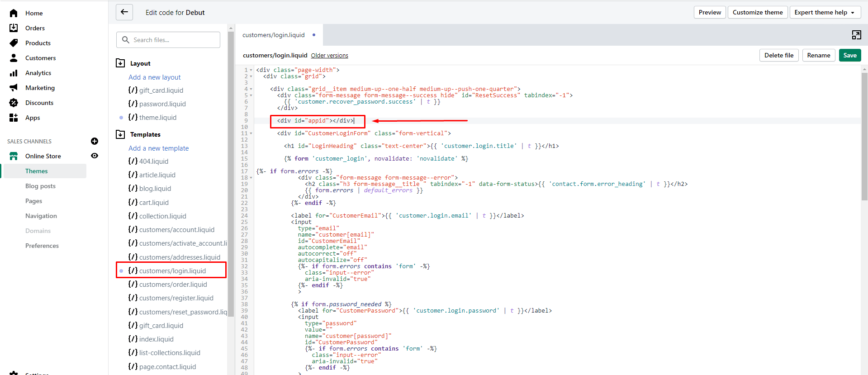The image size is (868, 375).
Task: Open Pages menu item
Action: tap(33, 201)
